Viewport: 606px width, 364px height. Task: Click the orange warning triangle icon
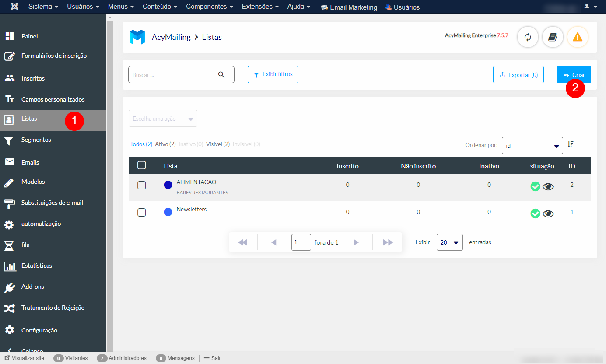tap(578, 37)
